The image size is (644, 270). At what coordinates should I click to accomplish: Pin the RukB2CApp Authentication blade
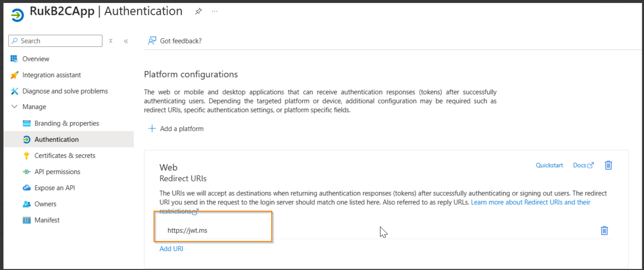pos(198,12)
